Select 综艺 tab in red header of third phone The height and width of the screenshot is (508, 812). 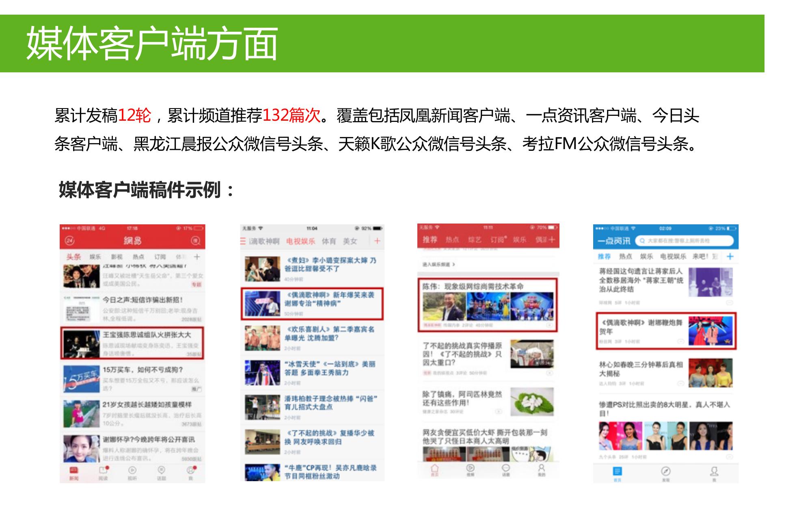coord(474,240)
